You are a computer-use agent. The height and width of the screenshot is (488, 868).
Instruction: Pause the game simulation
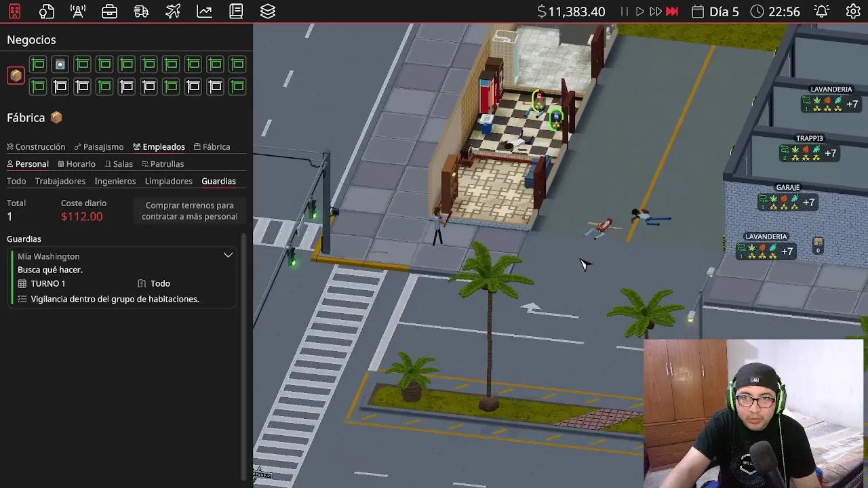625,12
